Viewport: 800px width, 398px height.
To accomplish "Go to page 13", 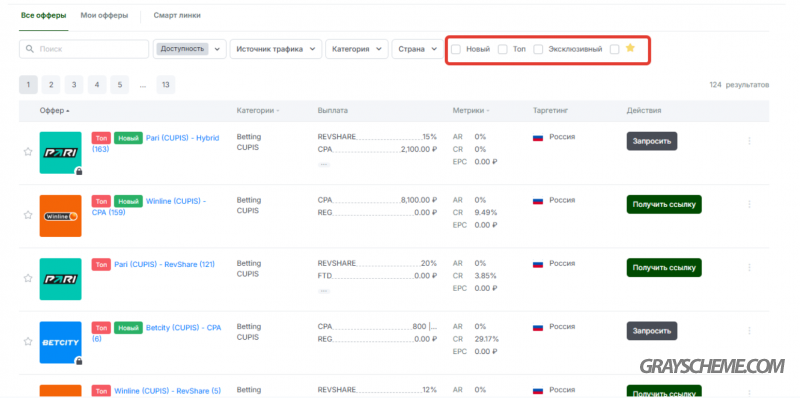I will [x=166, y=85].
